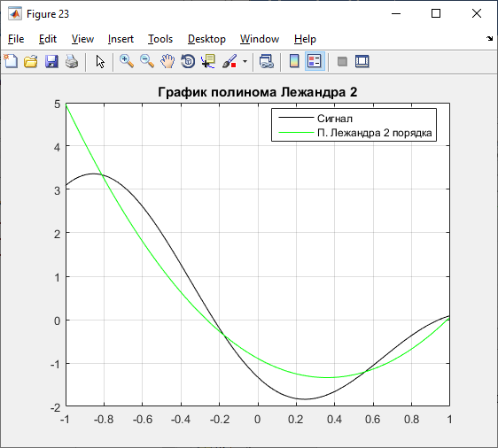Minimize the Figure 23 window
This screenshot has height=448, width=498.
coord(396,13)
